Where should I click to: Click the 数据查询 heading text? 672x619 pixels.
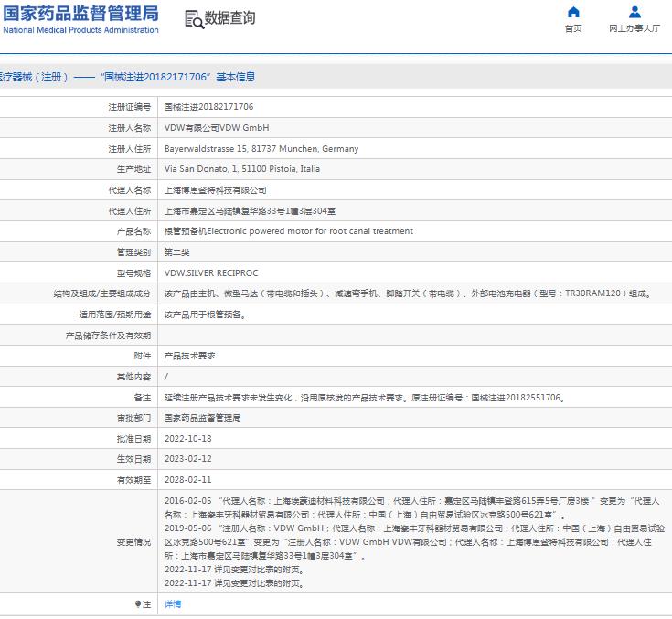coord(229,18)
